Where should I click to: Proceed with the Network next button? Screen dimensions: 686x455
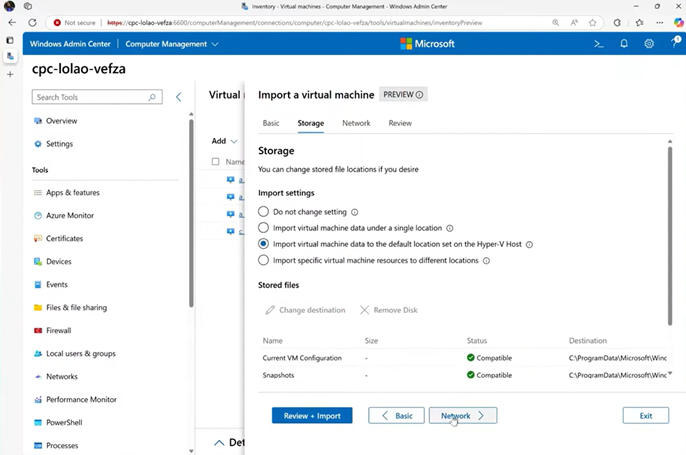tap(463, 416)
